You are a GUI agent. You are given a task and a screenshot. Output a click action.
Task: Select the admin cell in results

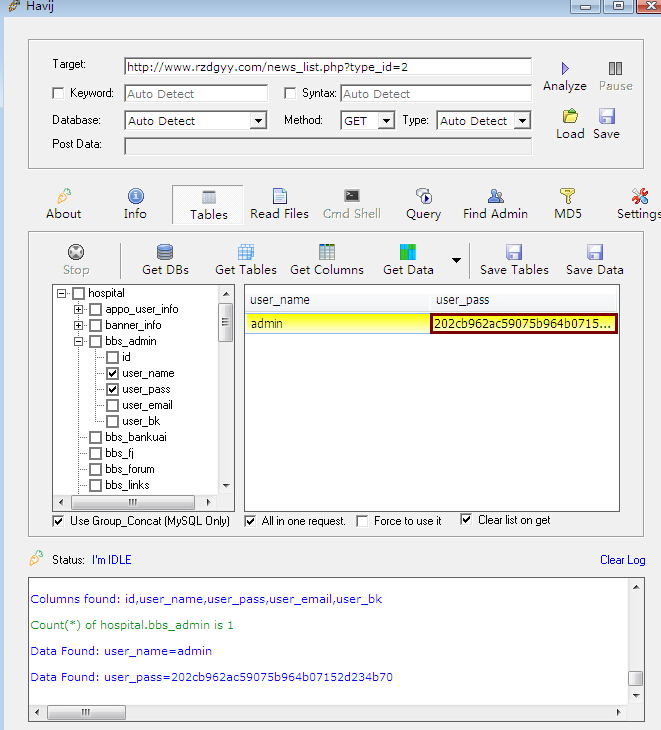click(337, 324)
